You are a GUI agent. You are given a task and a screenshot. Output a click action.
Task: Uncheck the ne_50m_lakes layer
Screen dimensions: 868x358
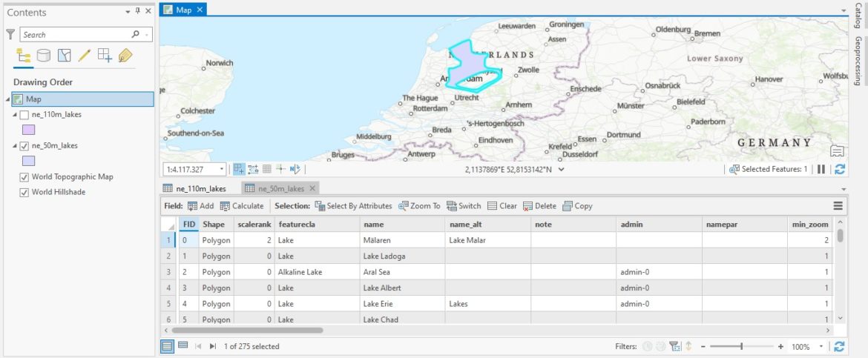coord(24,146)
